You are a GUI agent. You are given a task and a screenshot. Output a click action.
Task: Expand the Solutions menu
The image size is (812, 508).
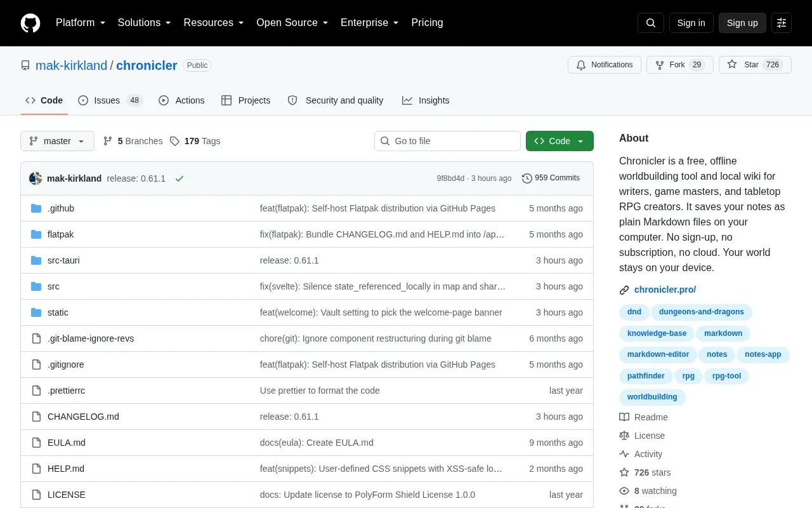[x=144, y=23]
